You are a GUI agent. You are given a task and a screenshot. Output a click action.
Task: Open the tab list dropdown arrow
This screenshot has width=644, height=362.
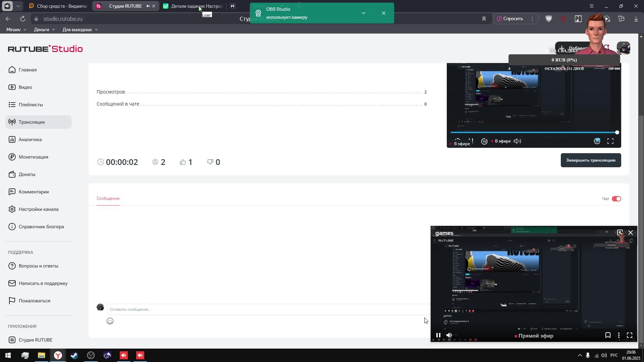pos(18,6)
